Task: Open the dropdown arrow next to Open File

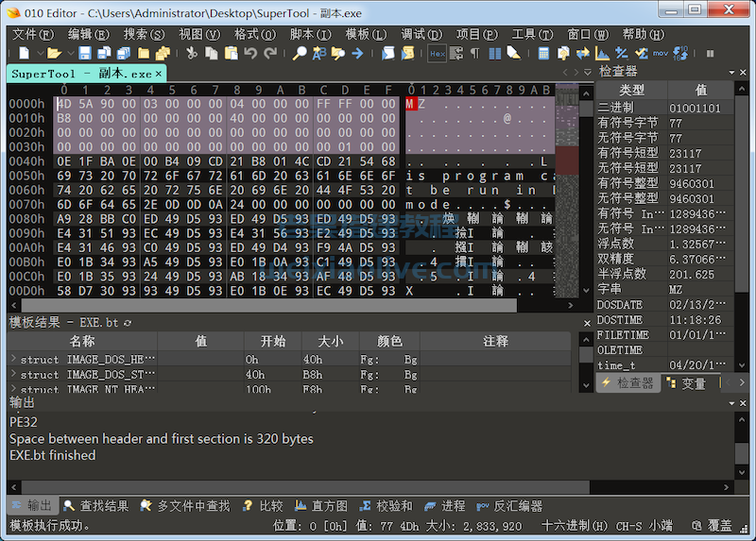Action: [x=70, y=53]
